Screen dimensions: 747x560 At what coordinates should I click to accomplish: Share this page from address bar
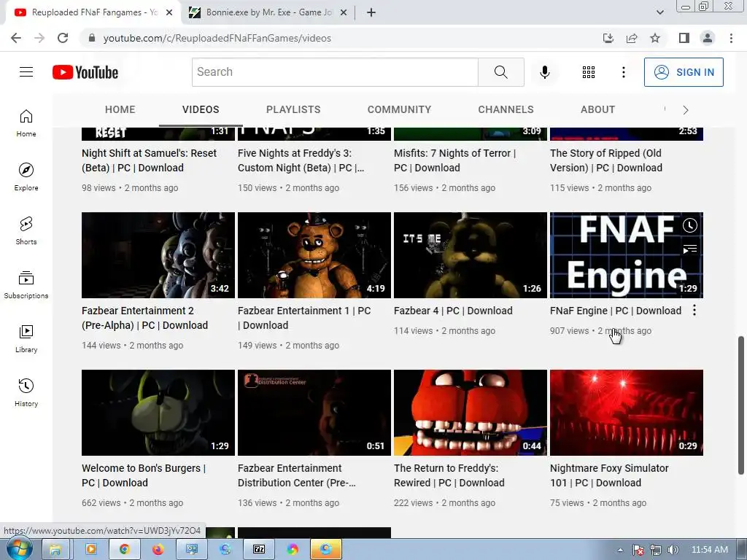tap(632, 38)
